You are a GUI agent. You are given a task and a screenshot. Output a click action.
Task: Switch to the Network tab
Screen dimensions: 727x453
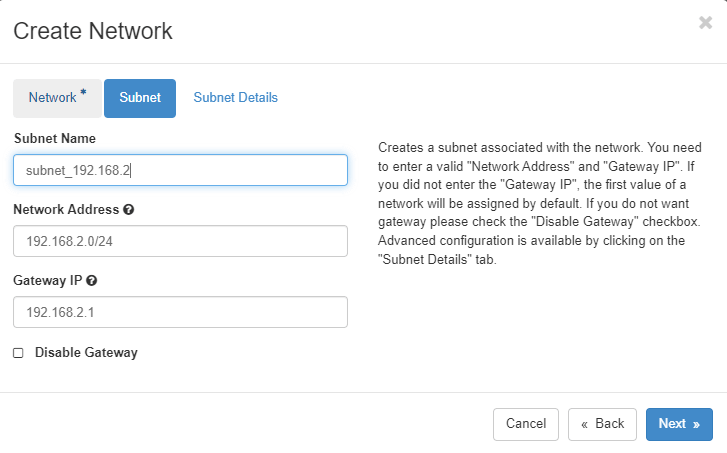point(53,98)
